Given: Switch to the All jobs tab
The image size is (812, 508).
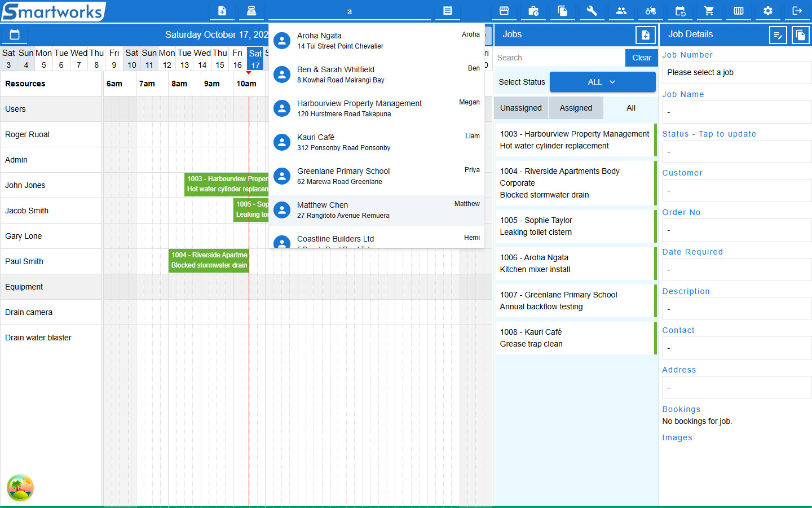Looking at the screenshot, I should [x=631, y=108].
